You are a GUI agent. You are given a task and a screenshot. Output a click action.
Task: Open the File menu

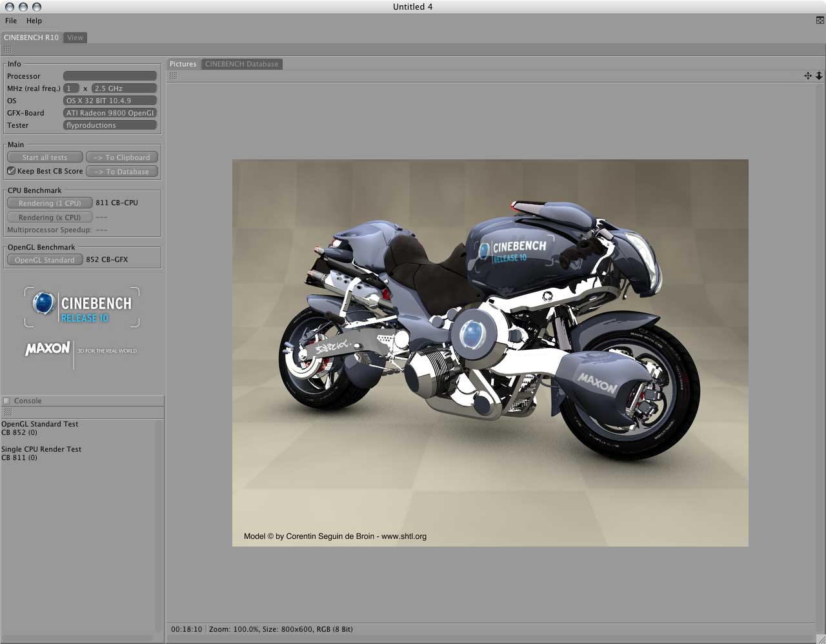[x=11, y=21]
